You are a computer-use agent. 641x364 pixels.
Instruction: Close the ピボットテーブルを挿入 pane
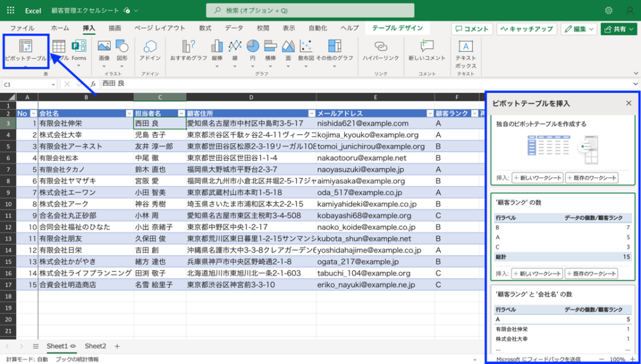pyautogui.click(x=628, y=103)
